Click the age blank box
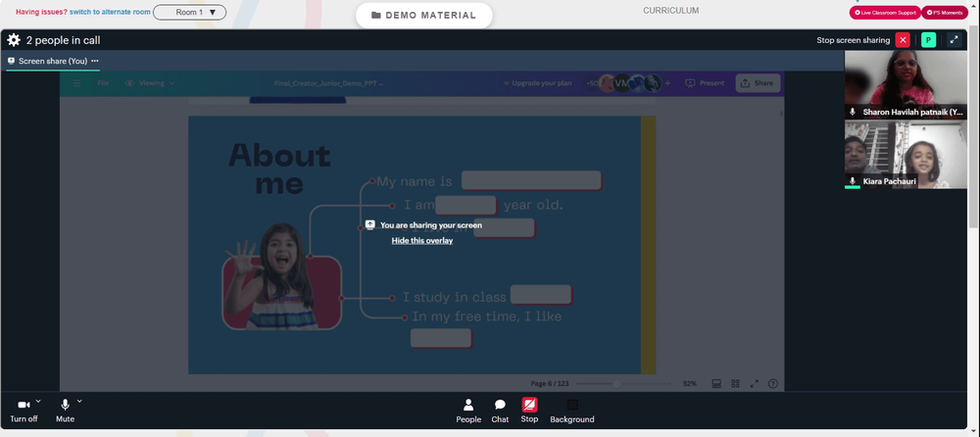 click(x=466, y=205)
